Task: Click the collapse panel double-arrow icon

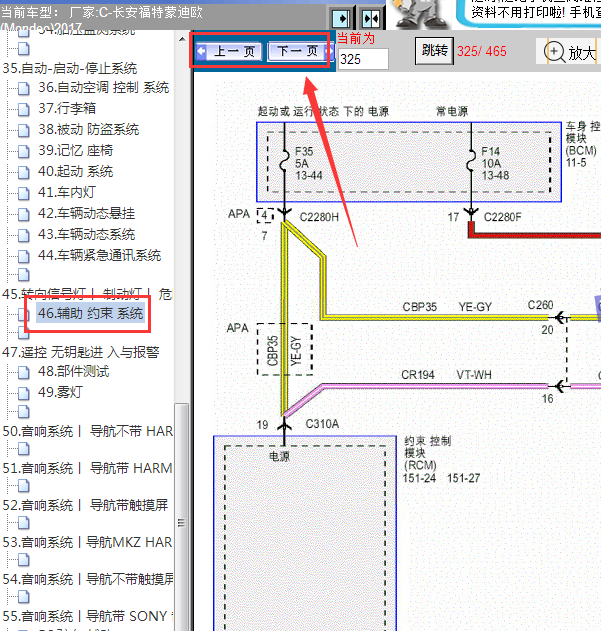Action: pos(370,18)
